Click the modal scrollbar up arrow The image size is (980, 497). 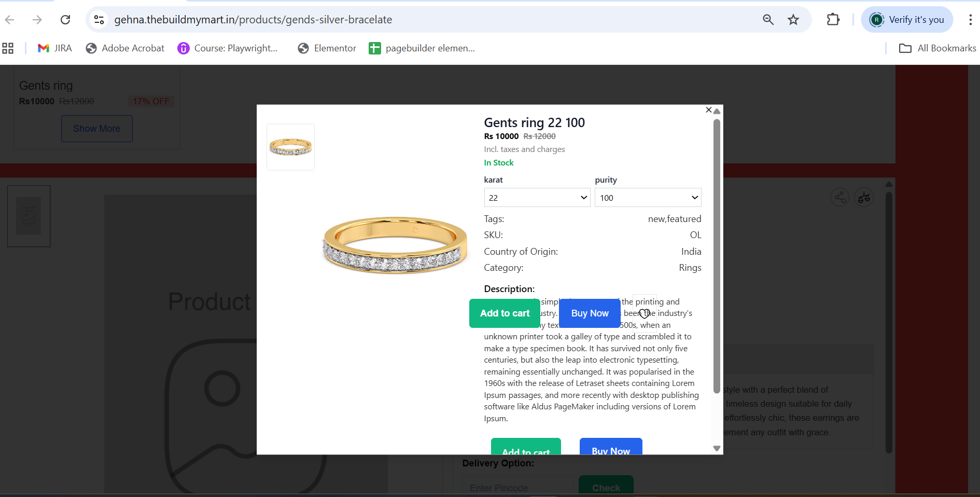[717, 111]
